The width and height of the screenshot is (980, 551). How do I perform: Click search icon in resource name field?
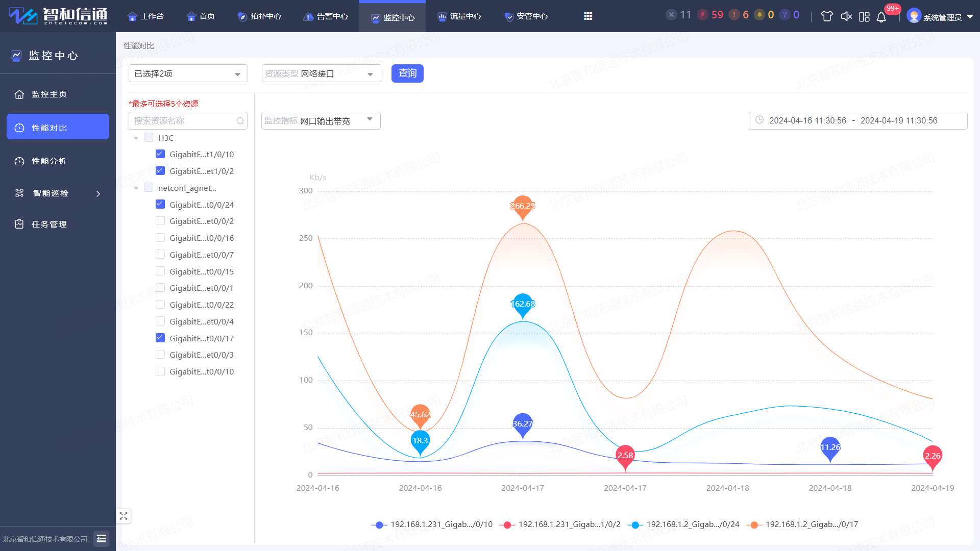click(x=240, y=121)
